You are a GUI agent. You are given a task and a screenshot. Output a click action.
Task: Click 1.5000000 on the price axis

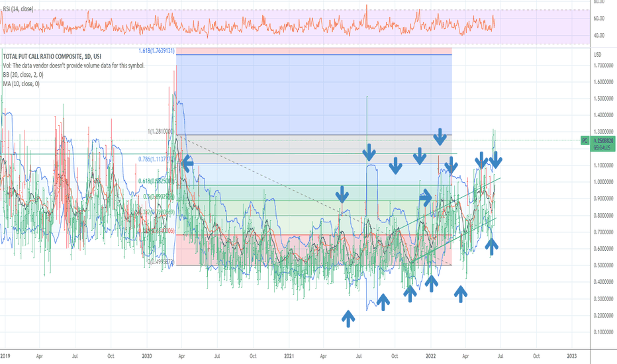(x=603, y=99)
